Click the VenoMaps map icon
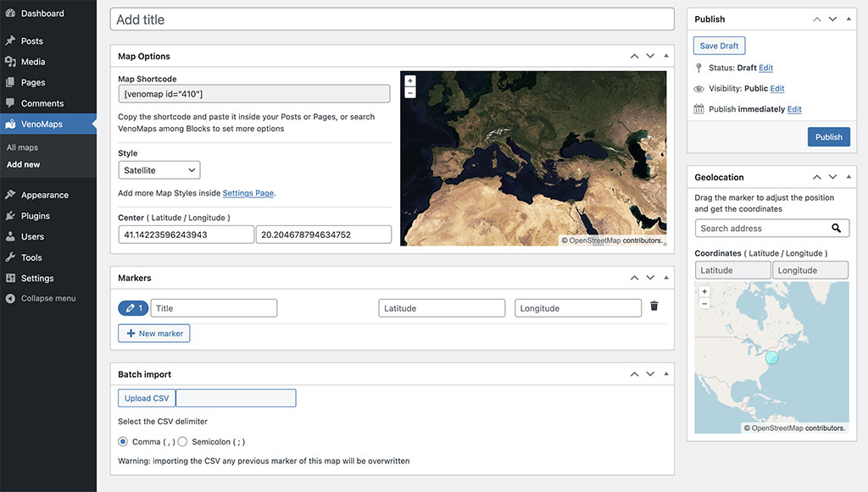 10,124
